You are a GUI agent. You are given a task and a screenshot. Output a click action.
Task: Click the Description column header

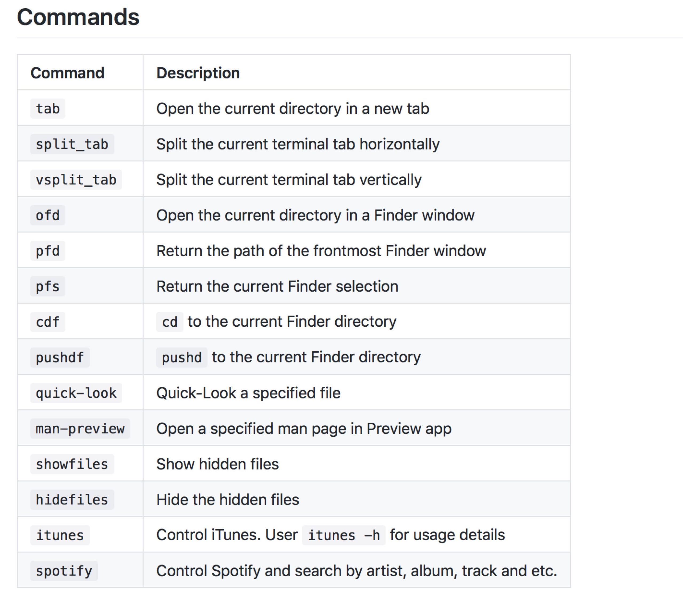[x=198, y=73]
